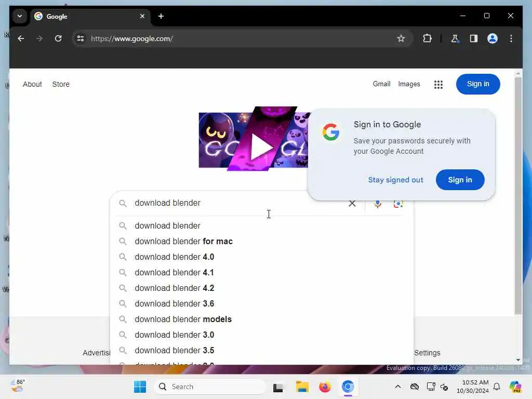
Task: Open the tab search dropdown arrow
Action: 20,16
